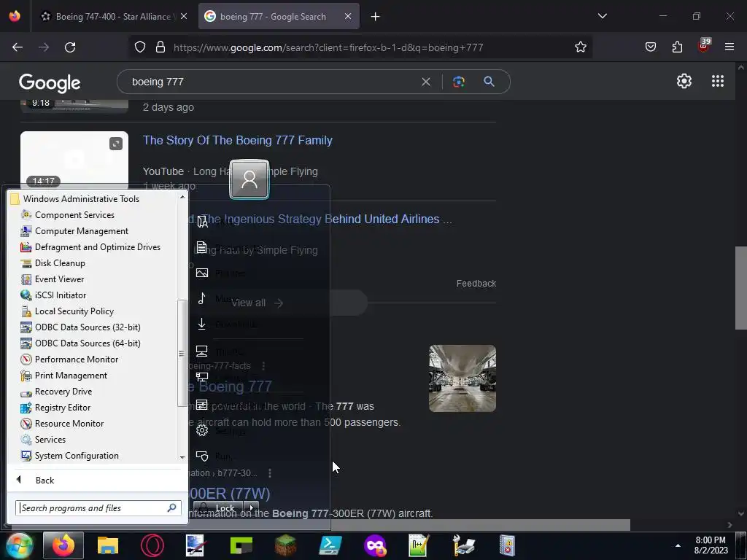
Task: Open File Explorer from the taskbar
Action: [108, 545]
